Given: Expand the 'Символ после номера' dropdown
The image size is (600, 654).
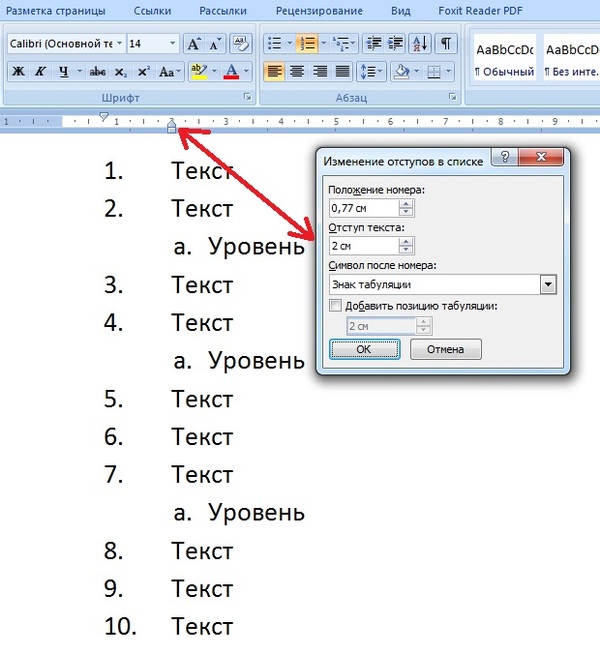Looking at the screenshot, I should pyautogui.click(x=547, y=285).
